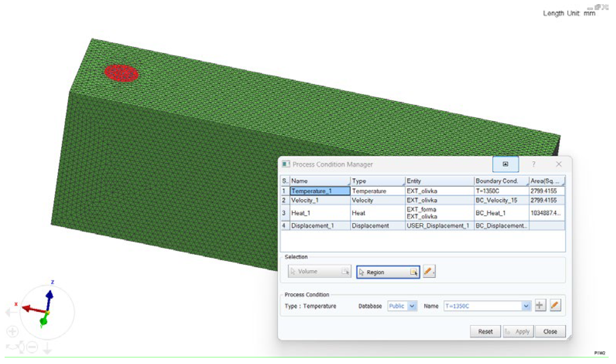Activate the Region selection mode
This screenshot has height=364, width=616.
point(388,272)
